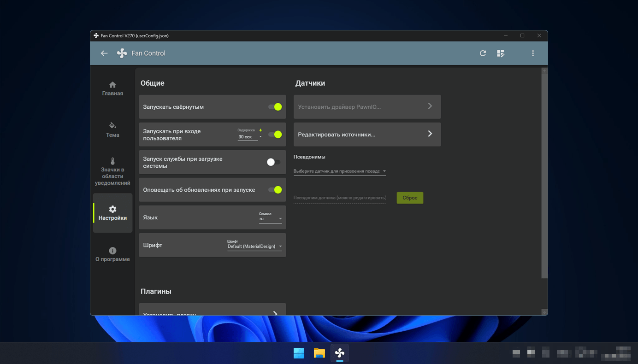Open the Установить плагин row chevron
Viewport: 638px width, 364px height.
pyautogui.click(x=275, y=313)
